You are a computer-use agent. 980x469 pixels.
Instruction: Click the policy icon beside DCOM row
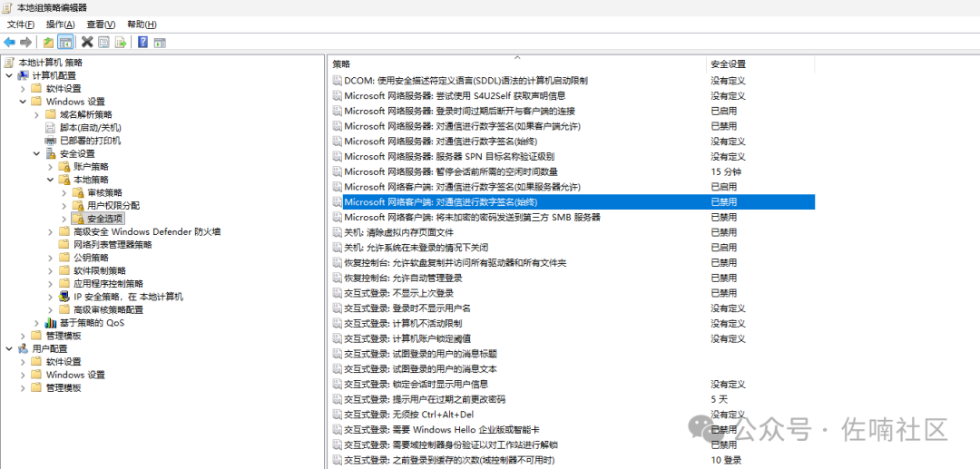click(337, 81)
